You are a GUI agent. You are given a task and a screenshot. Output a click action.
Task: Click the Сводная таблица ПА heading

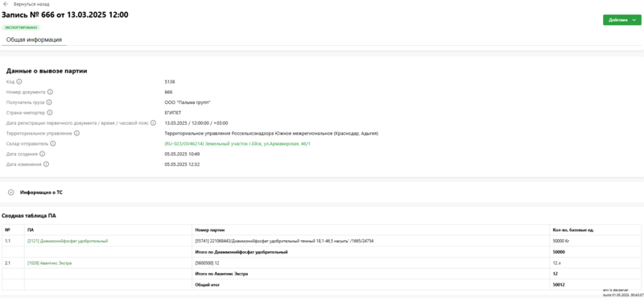click(x=29, y=216)
